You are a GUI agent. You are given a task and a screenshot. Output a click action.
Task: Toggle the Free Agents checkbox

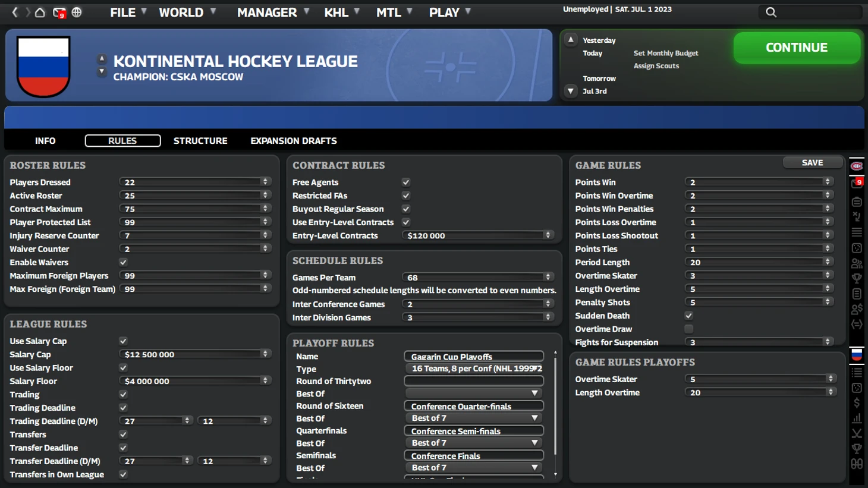[406, 182]
